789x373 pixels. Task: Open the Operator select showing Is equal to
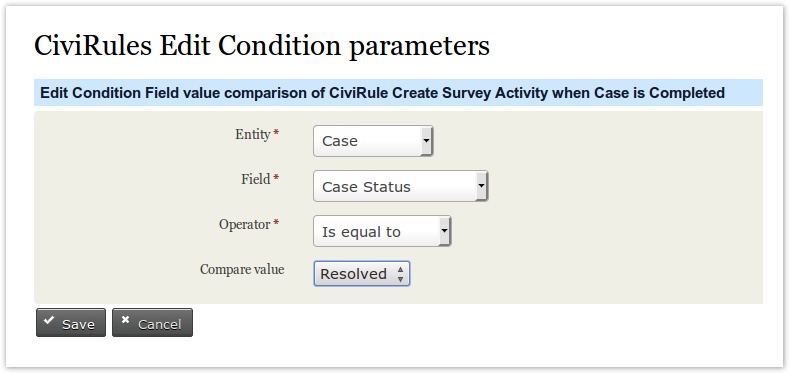tap(382, 232)
